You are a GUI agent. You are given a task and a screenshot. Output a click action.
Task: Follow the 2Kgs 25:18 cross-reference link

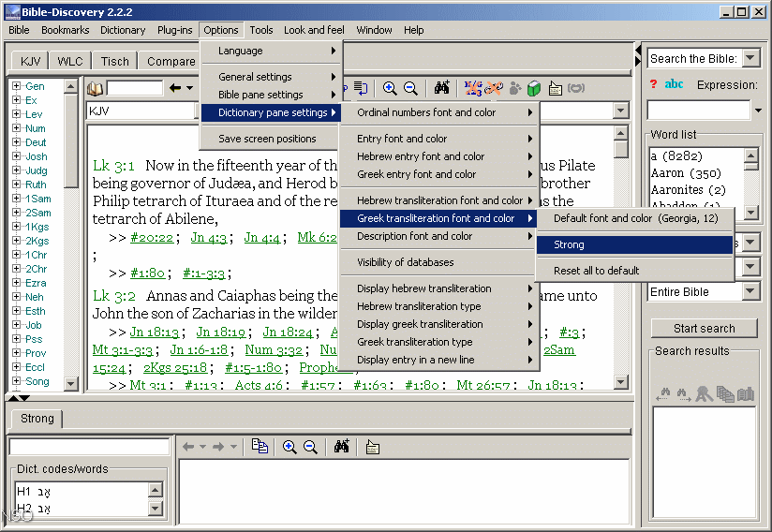click(x=175, y=368)
